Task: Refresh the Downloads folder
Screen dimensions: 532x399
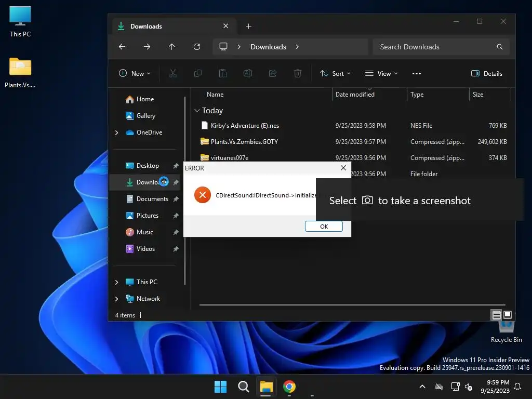Action: [x=197, y=47]
